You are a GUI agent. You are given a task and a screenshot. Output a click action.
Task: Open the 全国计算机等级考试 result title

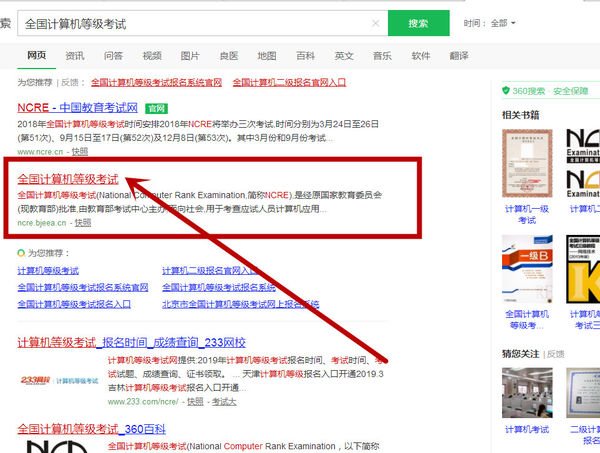click(x=68, y=179)
